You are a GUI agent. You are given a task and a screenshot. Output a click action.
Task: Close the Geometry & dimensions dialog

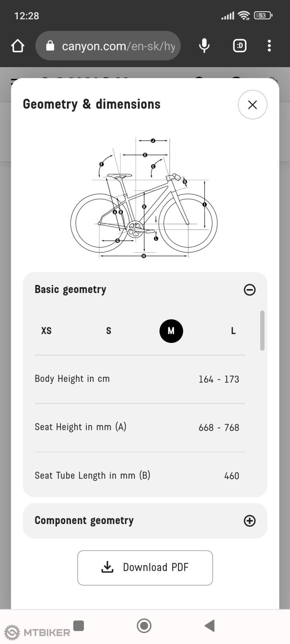(253, 105)
